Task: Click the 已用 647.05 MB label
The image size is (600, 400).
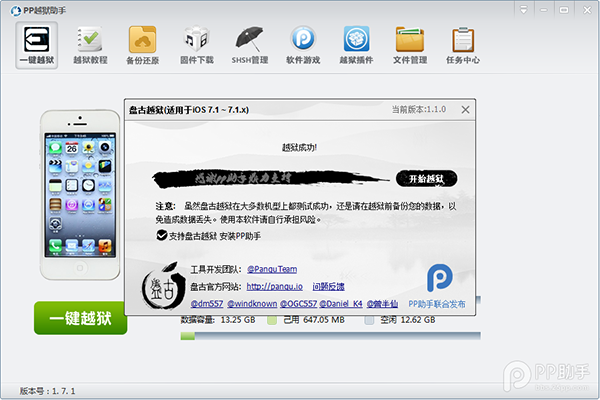Action: [314, 320]
